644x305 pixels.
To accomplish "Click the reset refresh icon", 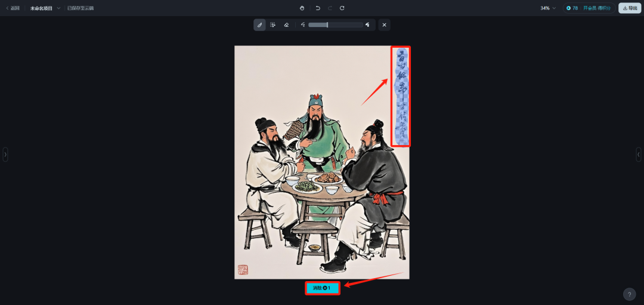I will pyautogui.click(x=342, y=8).
